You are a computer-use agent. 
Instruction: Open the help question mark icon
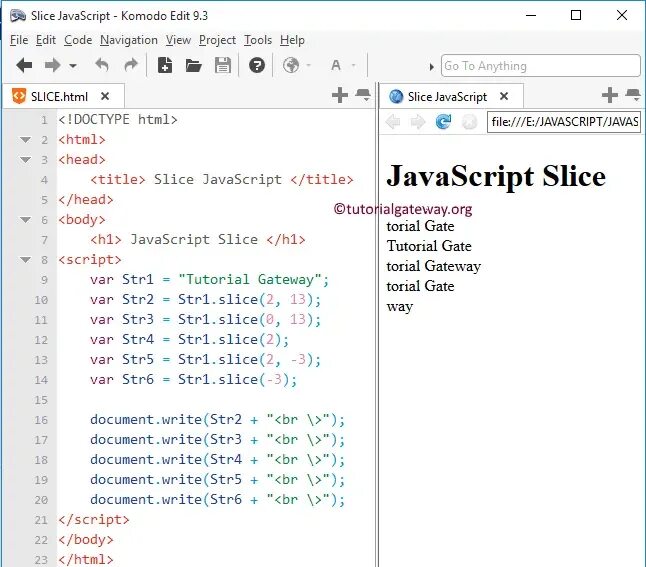point(257,65)
